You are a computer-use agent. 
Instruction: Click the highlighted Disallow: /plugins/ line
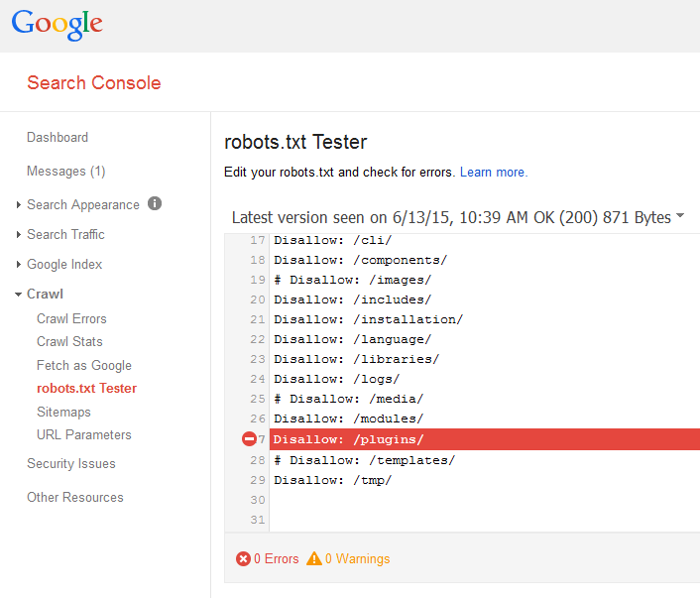349,439
